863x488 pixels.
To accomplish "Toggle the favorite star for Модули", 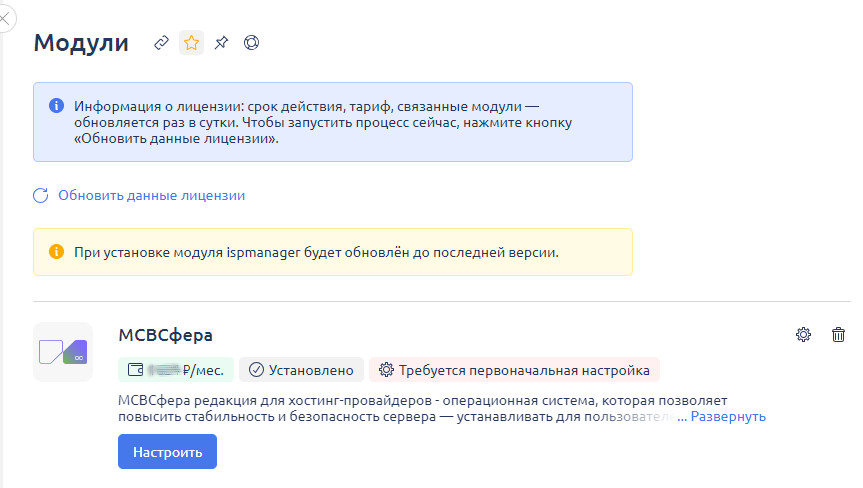I will tap(192, 43).
